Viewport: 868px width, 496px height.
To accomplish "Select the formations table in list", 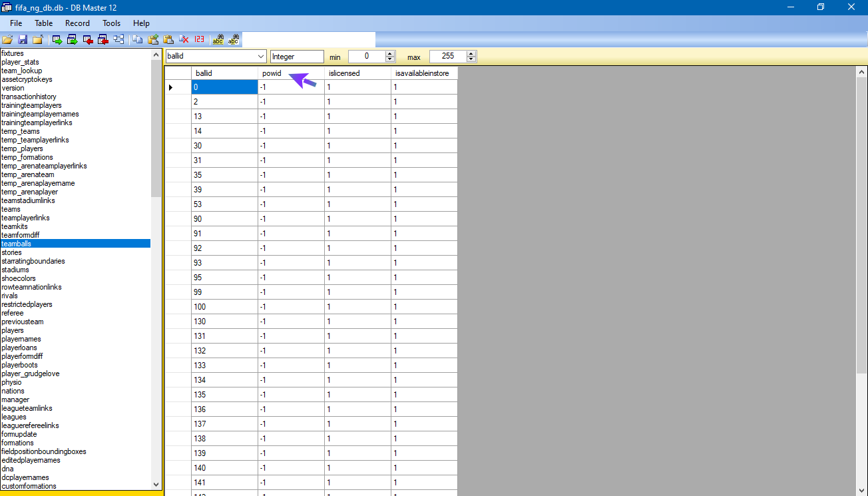I will [75, 443].
